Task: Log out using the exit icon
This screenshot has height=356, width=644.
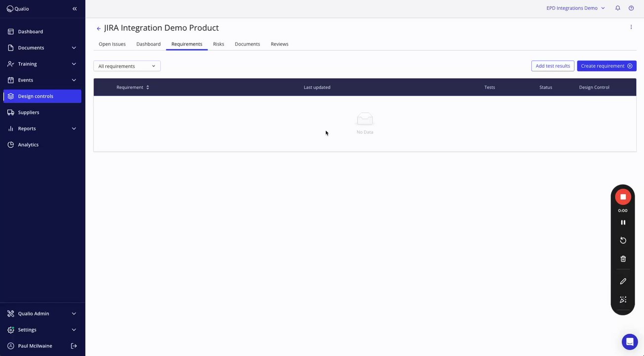Action: 74,346
